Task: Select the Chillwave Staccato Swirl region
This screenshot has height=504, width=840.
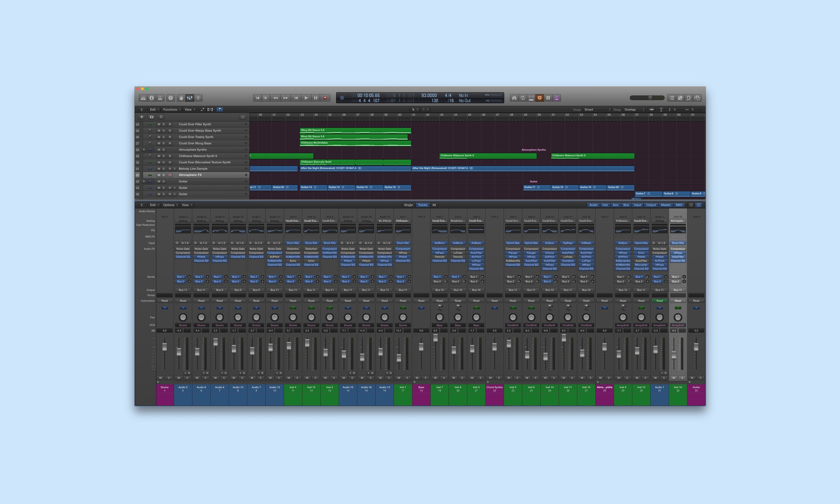Action: (355, 162)
